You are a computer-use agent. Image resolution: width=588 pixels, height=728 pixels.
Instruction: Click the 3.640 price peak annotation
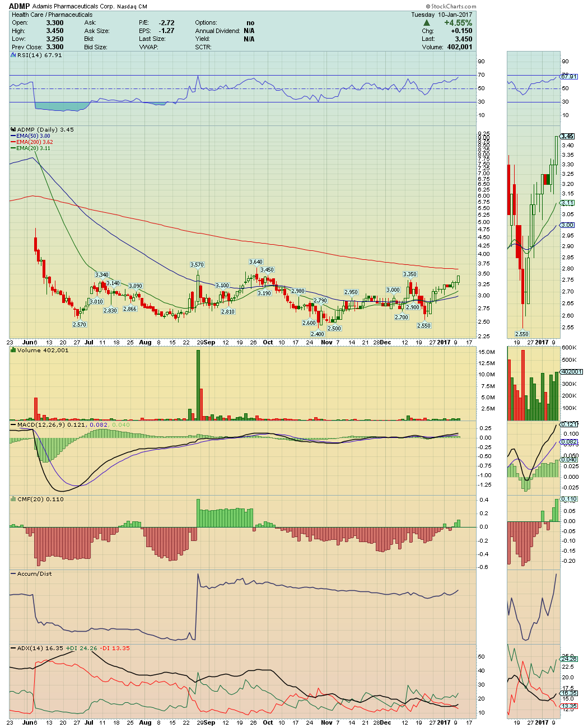coord(256,262)
